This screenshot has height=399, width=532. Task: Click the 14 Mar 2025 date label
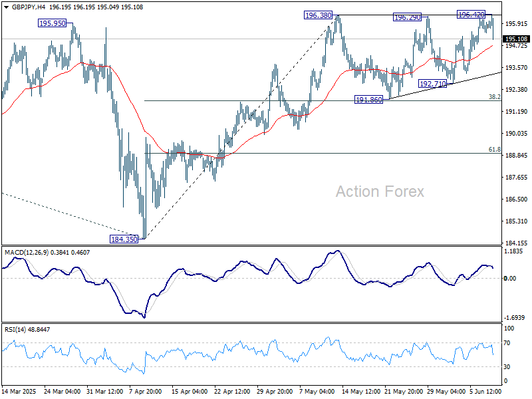pyautogui.click(x=19, y=392)
